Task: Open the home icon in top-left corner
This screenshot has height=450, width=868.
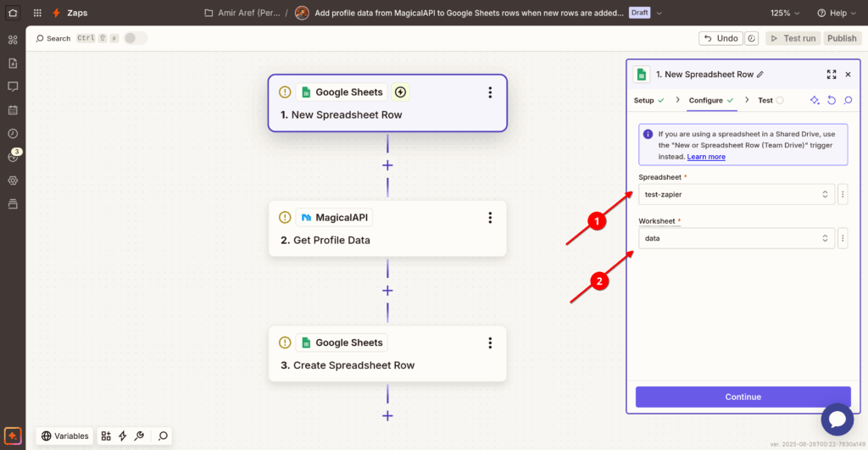Action: click(13, 13)
